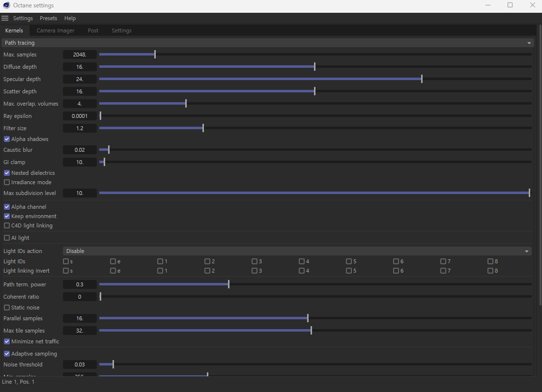The width and height of the screenshot is (542, 392).
Task: Click the Max. samples value field
Action: tap(80, 55)
